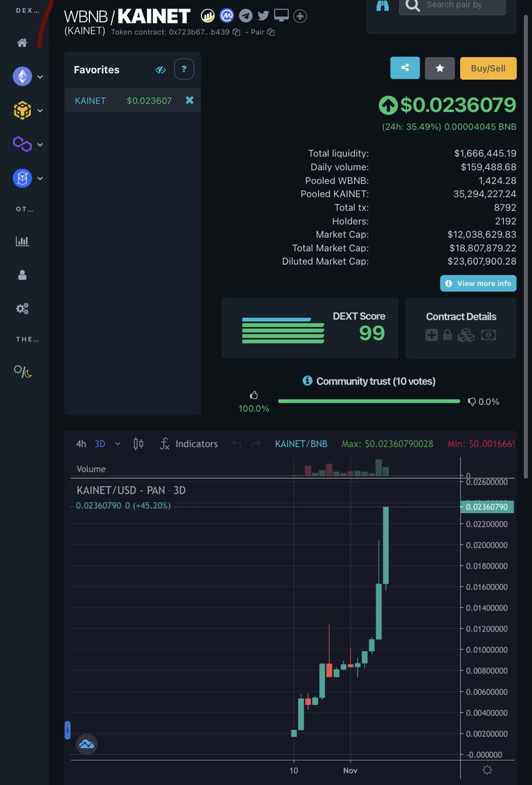The height and width of the screenshot is (785, 532).
Task: Click the page vertical scrollbar
Action: point(527,245)
